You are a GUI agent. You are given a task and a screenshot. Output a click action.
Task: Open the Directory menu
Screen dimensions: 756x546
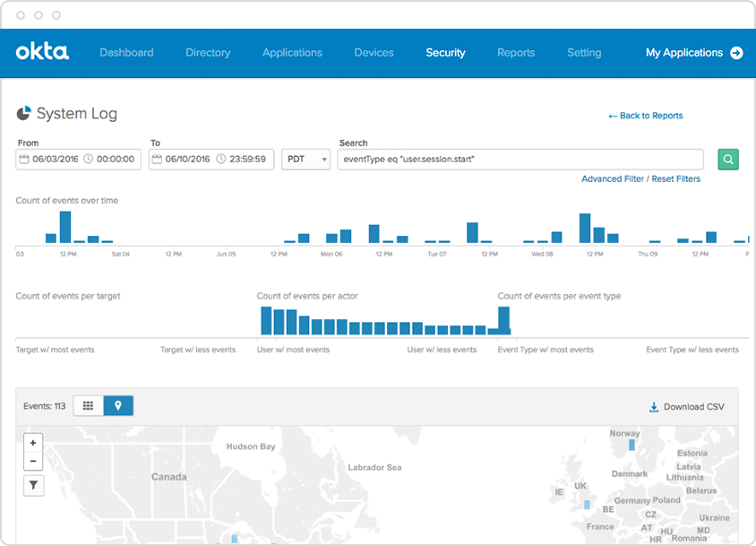[x=208, y=53]
